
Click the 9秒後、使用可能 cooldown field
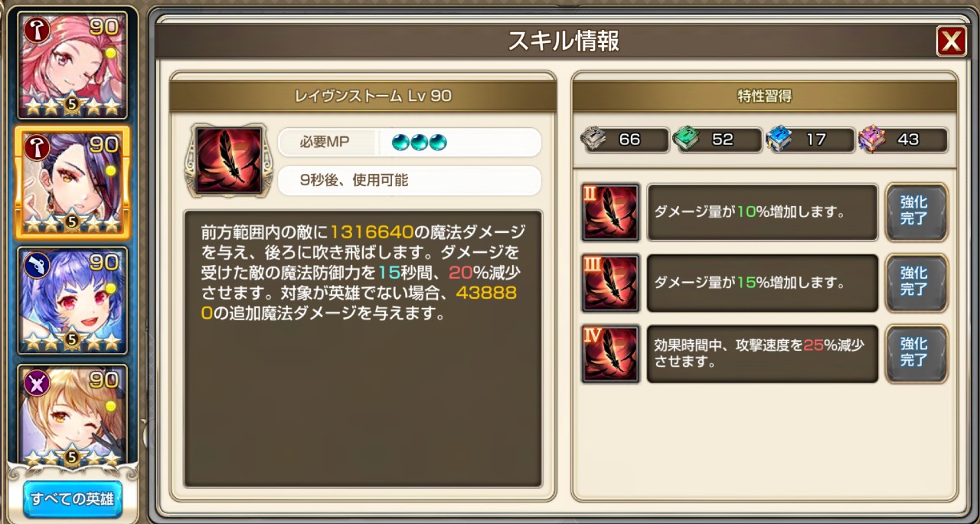[x=410, y=181]
